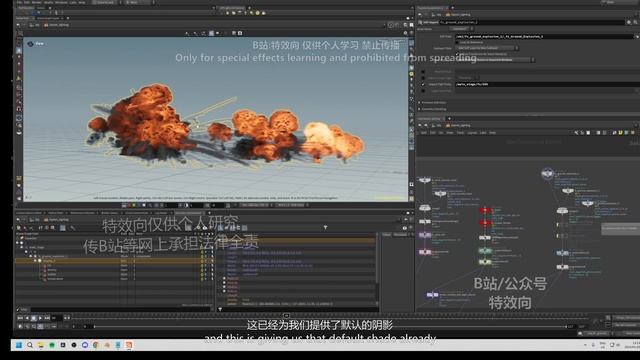640x360 pixels.
Task: Open the small dropdown under the node name
Action: 461,29
